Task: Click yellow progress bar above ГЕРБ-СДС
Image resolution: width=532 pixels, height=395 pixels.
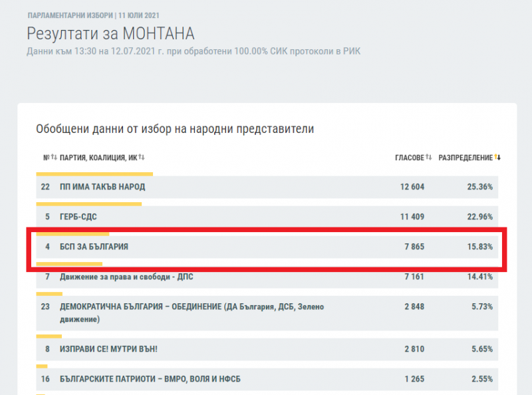Action: [x=88, y=203]
